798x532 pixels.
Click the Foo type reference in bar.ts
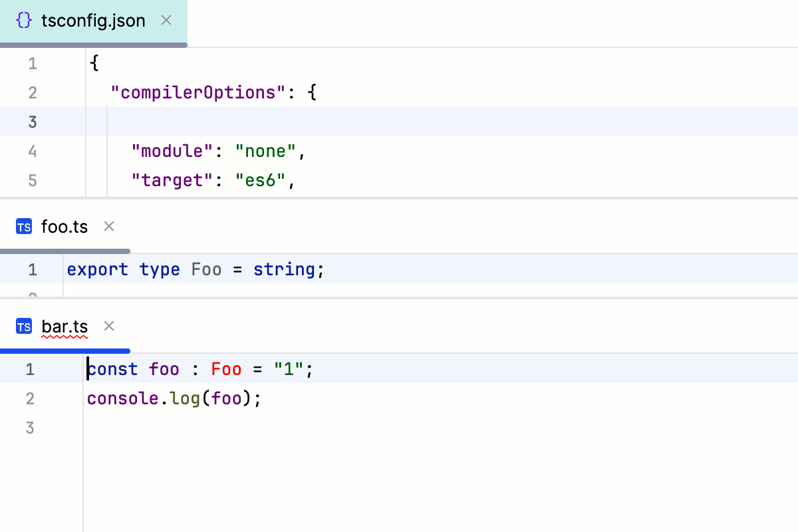(x=226, y=369)
